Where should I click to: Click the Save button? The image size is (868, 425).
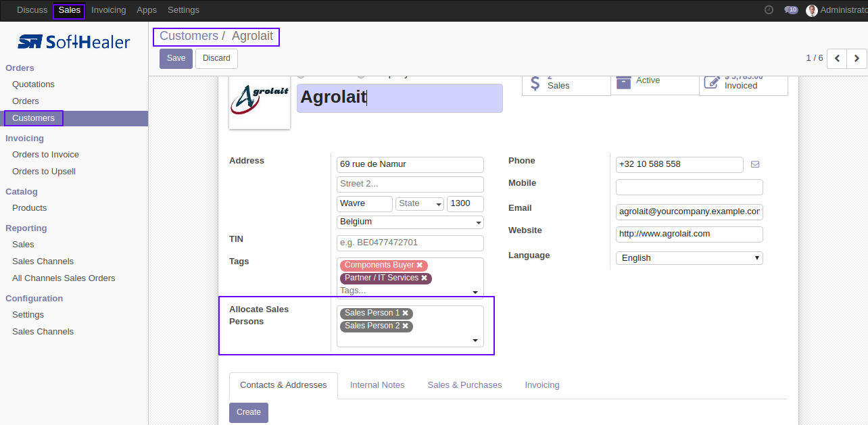pyautogui.click(x=176, y=59)
